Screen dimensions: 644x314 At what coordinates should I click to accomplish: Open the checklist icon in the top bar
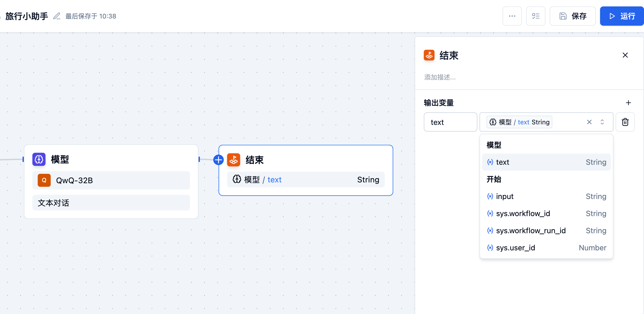[536, 16]
